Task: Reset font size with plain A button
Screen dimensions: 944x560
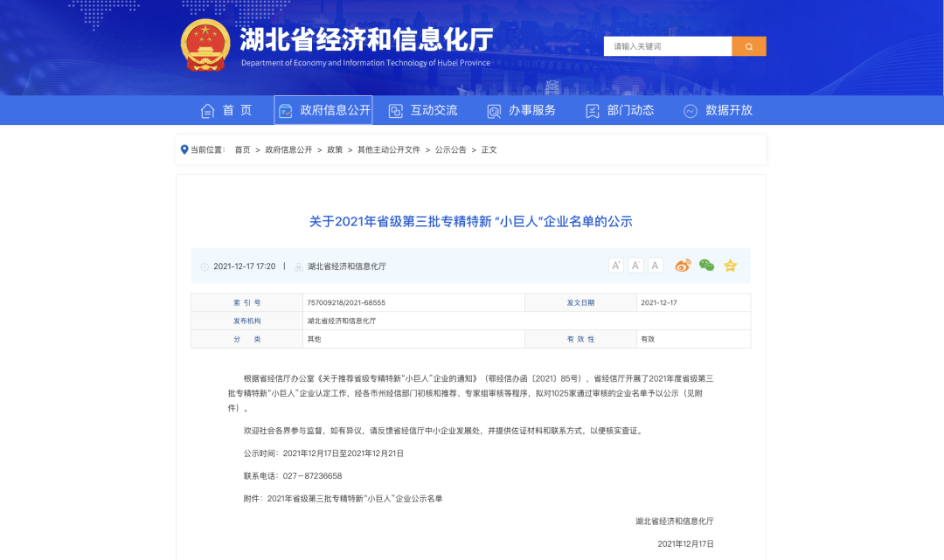Action: pyautogui.click(x=656, y=266)
